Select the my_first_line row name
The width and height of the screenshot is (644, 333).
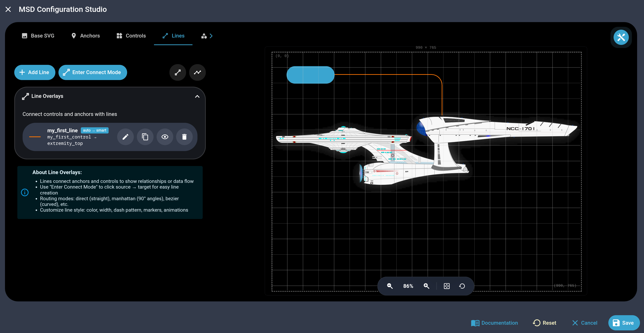pos(62,130)
